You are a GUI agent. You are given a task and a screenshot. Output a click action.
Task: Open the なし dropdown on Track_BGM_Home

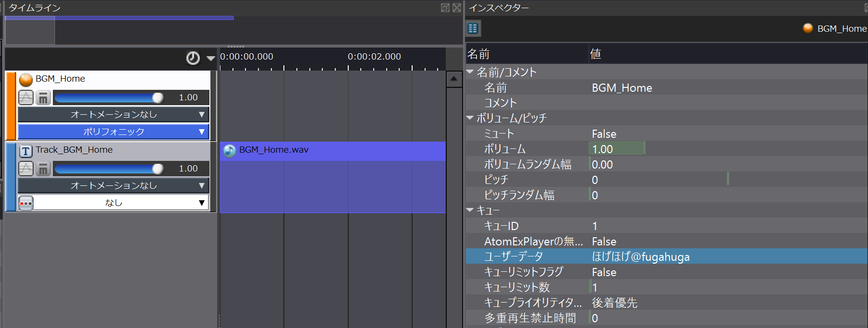[x=121, y=203]
